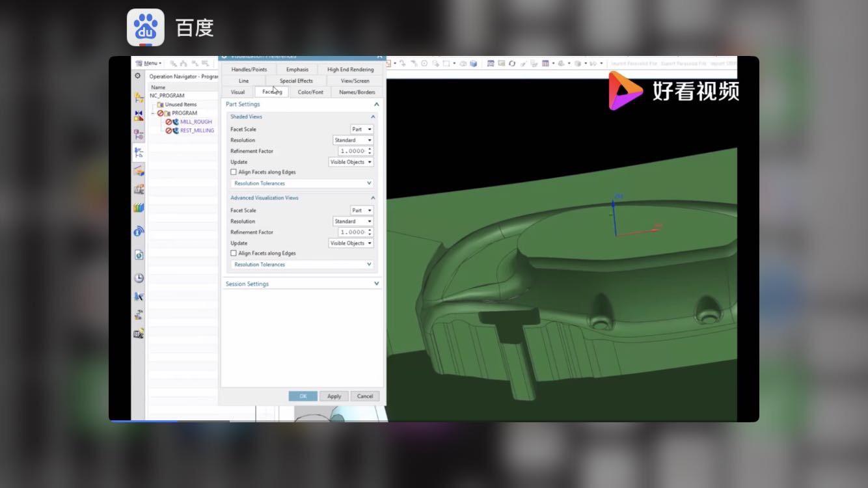Click the OK button

(x=303, y=396)
